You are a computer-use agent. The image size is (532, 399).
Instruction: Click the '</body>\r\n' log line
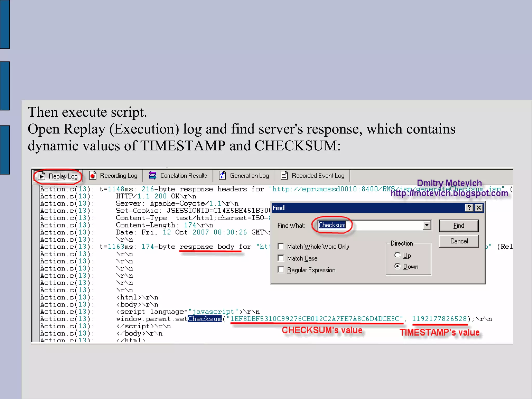click(x=139, y=333)
